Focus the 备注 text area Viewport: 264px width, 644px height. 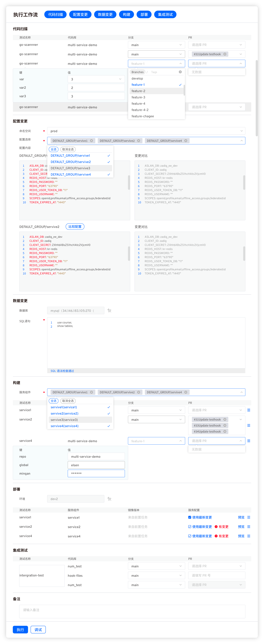coord(132,612)
